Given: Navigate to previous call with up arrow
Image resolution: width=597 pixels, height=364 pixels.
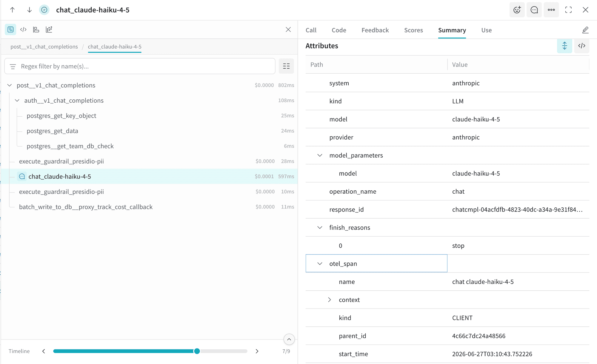Looking at the screenshot, I should click(13, 10).
